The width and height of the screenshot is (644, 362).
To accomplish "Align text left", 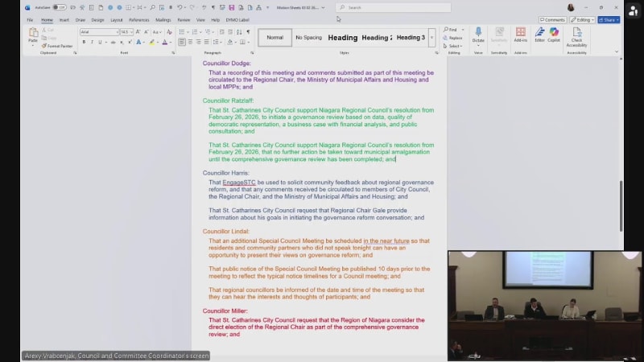I will pyautogui.click(x=182, y=42).
